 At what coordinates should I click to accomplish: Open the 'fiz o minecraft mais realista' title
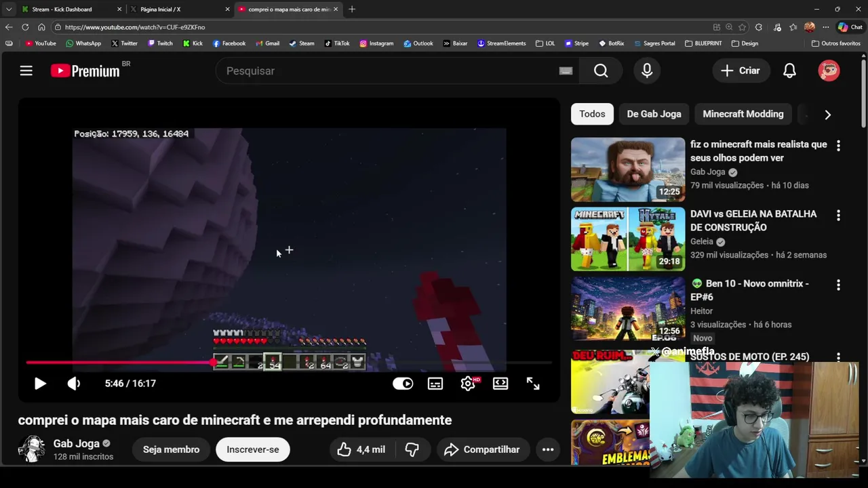click(758, 151)
